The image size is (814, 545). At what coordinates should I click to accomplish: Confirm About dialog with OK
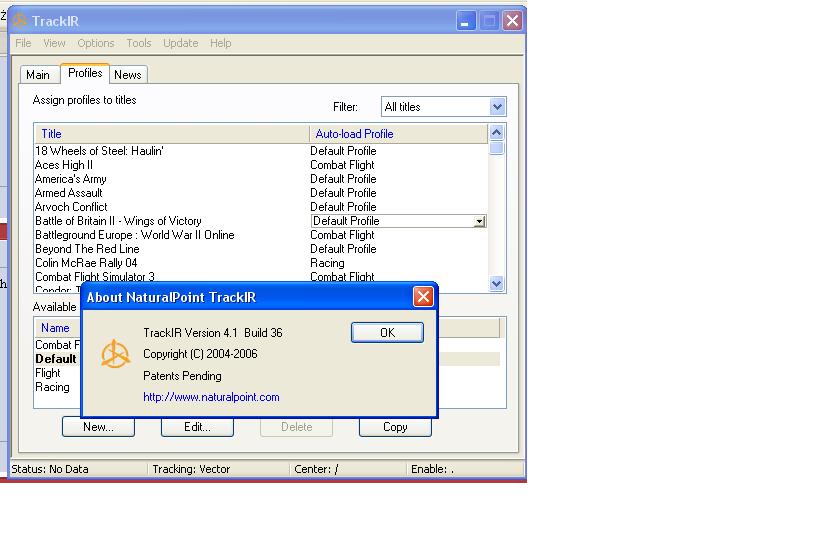coord(387,333)
